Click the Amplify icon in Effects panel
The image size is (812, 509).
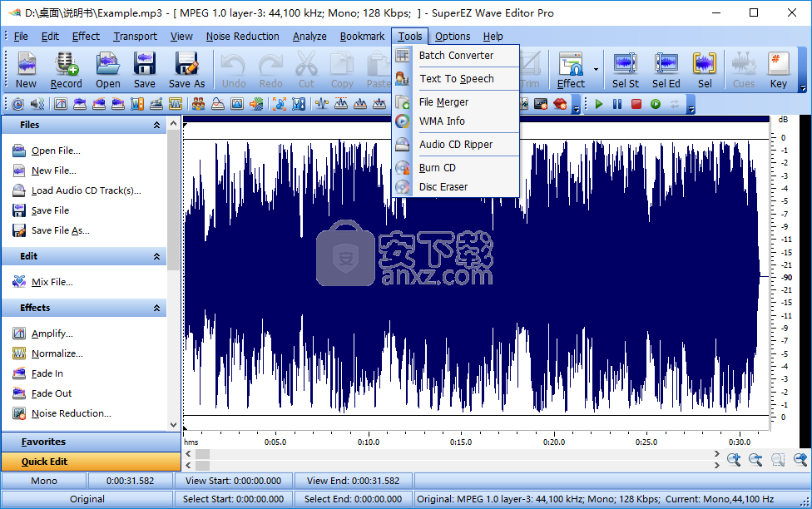pyautogui.click(x=19, y=334)
